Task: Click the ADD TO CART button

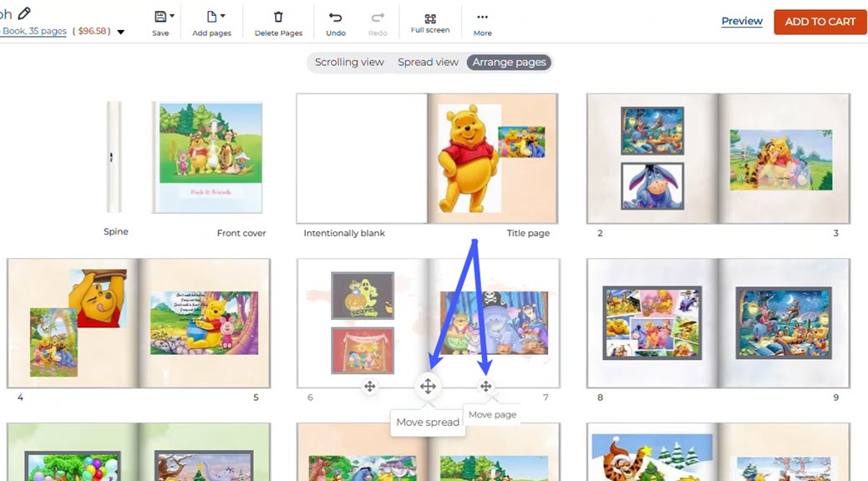Action: click(820, 22)
